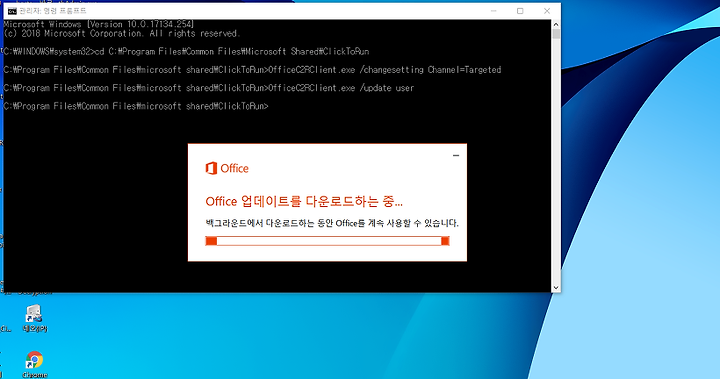Click the '관리자: 명령 프롬프트' window title
This screenshot has width=720, height=379.
52,11
